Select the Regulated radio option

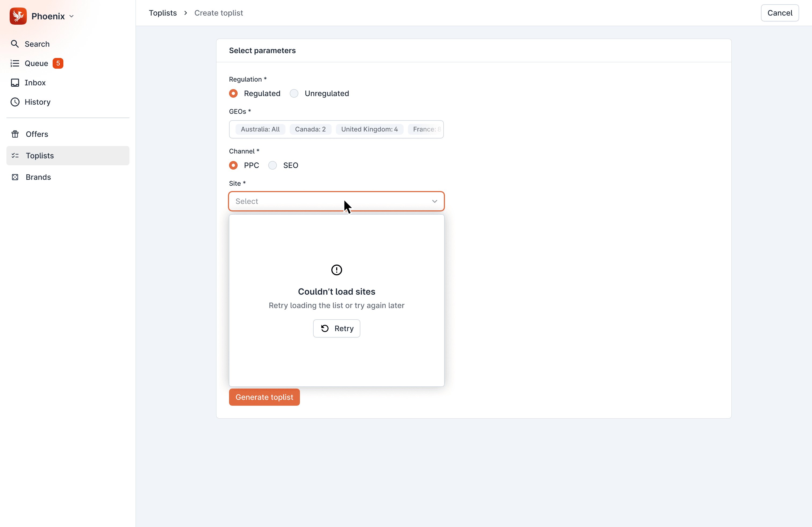click(x=233, y=93)
